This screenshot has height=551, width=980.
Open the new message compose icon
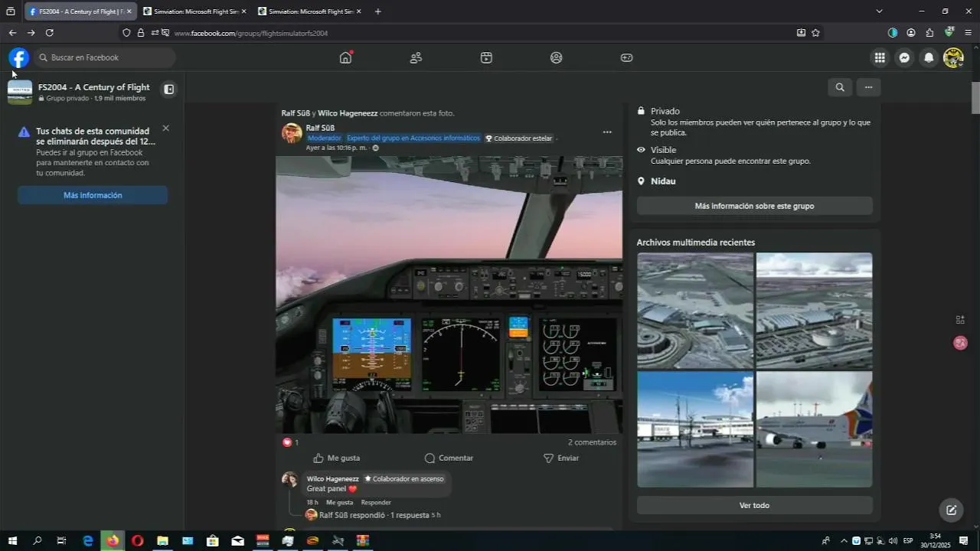pyautogui.click(x=951, y=510)
